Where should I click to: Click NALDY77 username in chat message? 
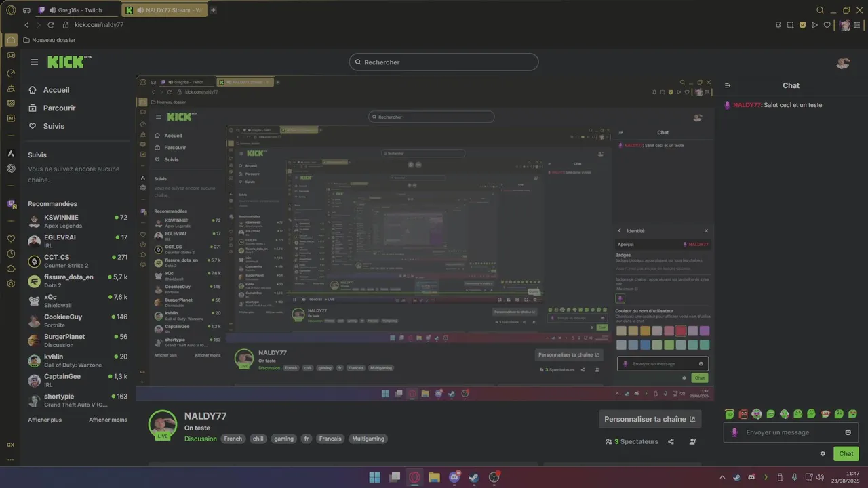coord(747,105)
